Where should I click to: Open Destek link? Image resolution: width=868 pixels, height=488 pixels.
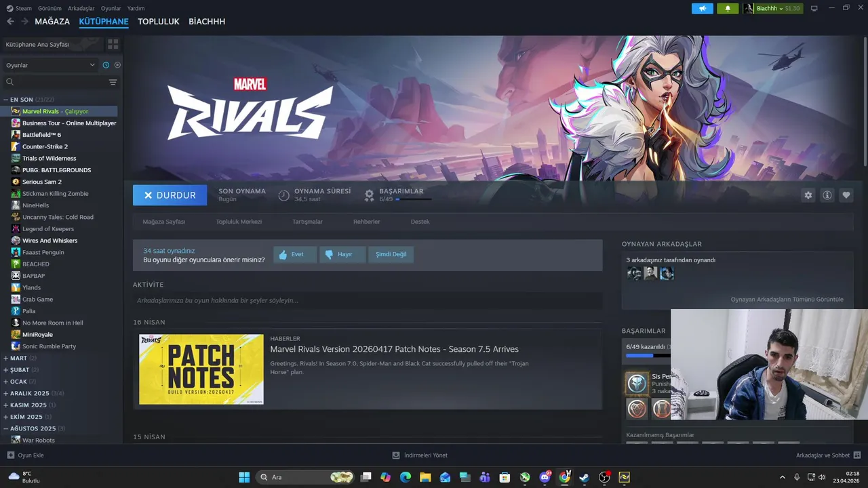[x=420, y=222]
